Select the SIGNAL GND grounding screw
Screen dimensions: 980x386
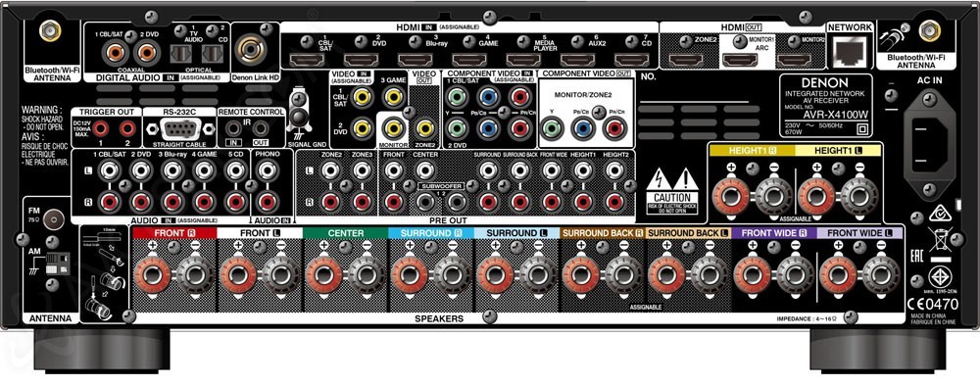tap(300, 117)
